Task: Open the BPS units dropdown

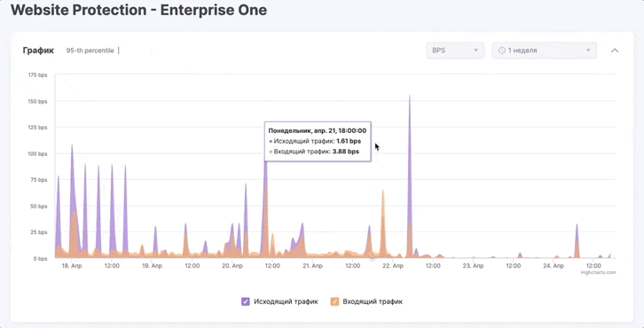Action: pos(455,51)
